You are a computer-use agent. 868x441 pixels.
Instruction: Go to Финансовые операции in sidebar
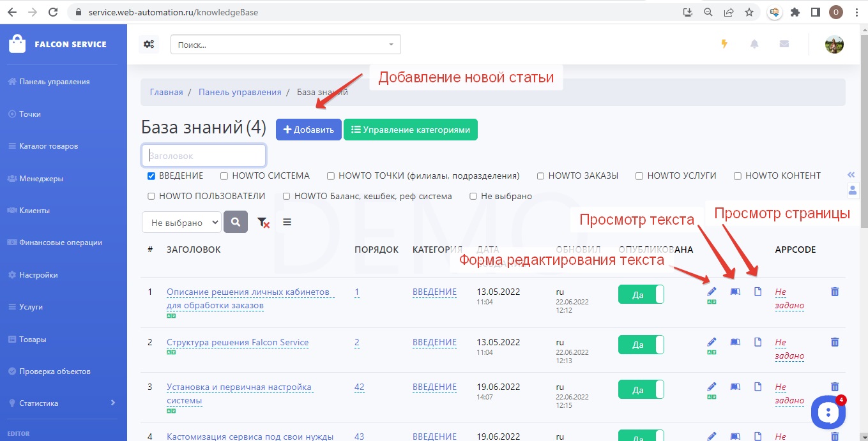pyautogui.click(x=60, y=243)
